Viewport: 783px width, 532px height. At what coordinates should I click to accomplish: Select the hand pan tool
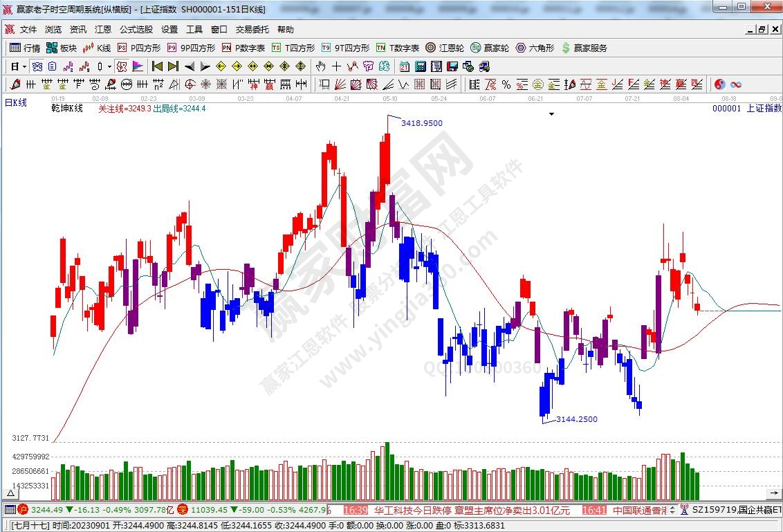320,66
